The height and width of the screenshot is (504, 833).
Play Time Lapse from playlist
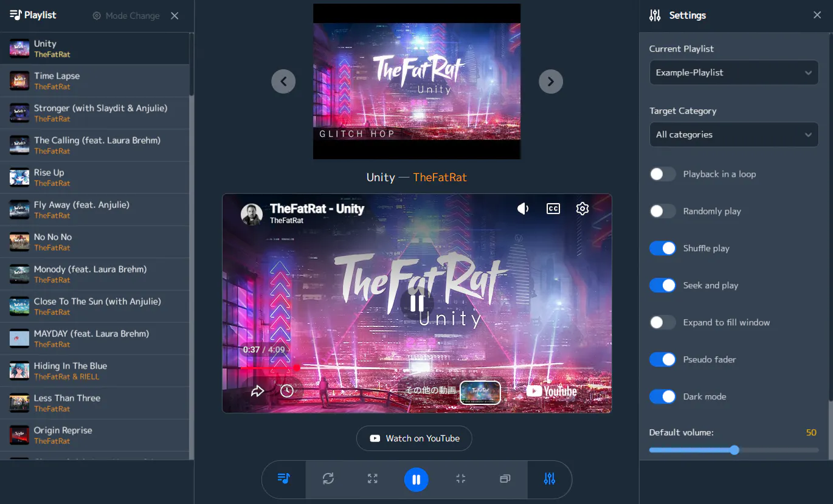pos(95,81)
